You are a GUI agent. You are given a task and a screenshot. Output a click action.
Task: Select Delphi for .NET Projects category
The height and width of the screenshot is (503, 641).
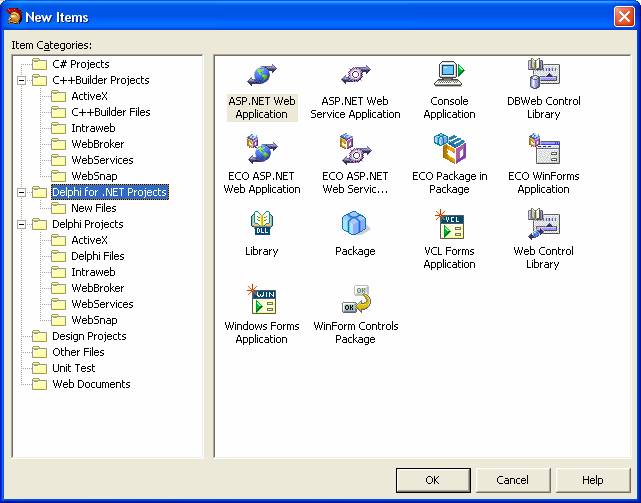click(x=110, y=192)
